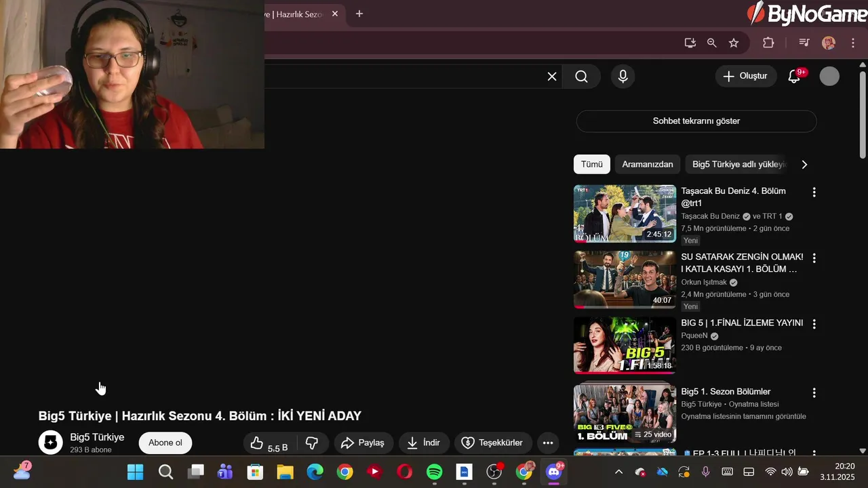Open Windows taskbar search
This screenshot has width=868, height=488.
[x=165, y=472]
